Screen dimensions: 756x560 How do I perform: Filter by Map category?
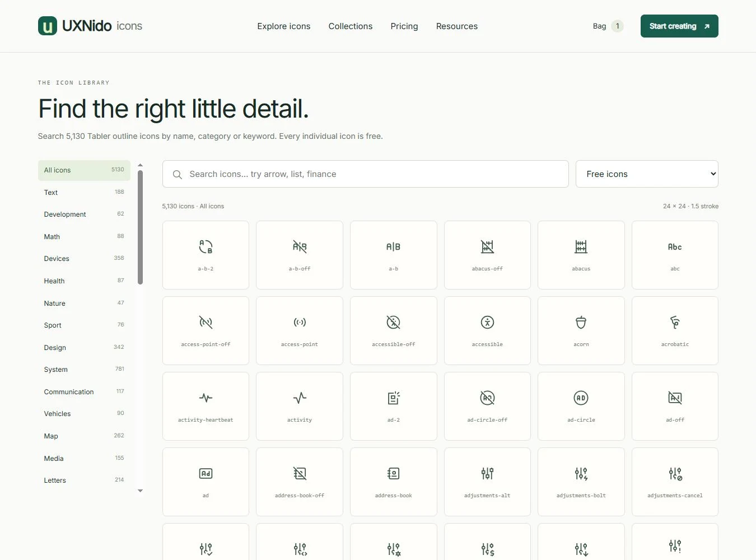click(x=84, y=436)
